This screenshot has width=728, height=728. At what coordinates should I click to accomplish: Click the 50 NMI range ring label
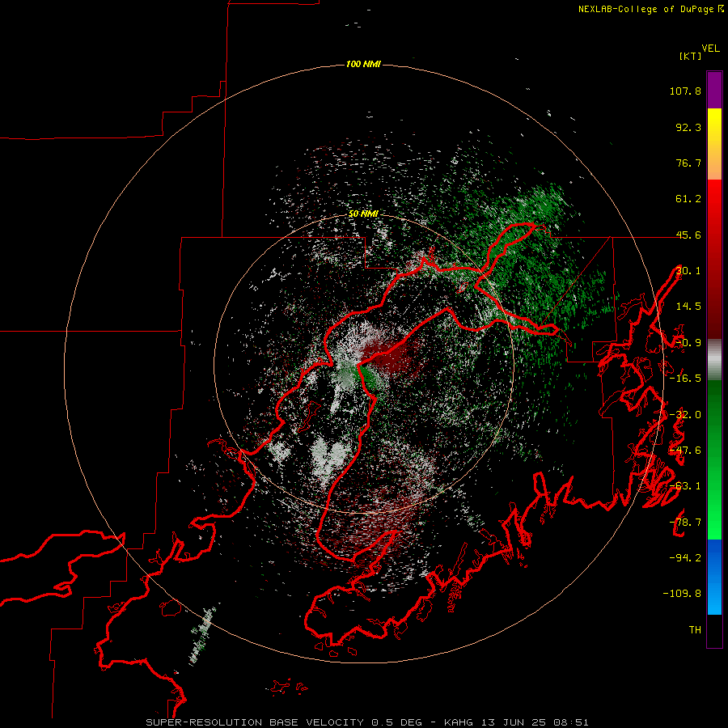click(363, 214)
